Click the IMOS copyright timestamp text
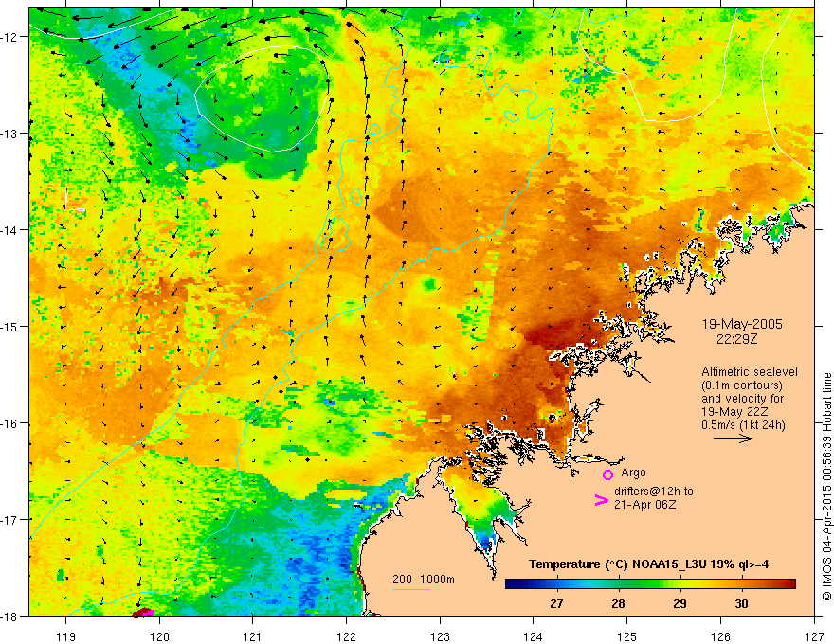The width and height of the screenshot is (834, 644). (826, 487)
